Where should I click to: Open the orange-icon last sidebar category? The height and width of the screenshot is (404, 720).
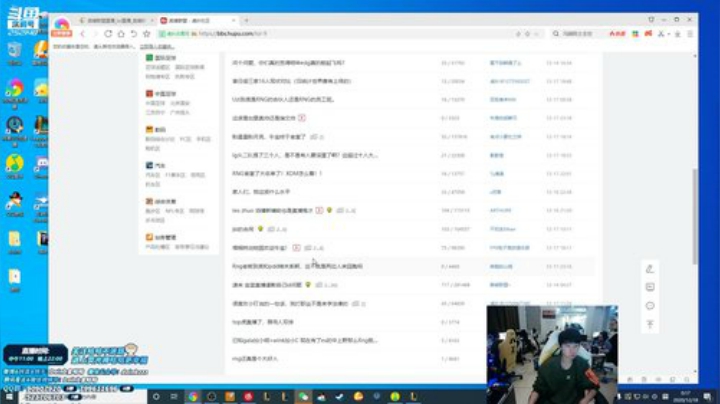point(161,237)
